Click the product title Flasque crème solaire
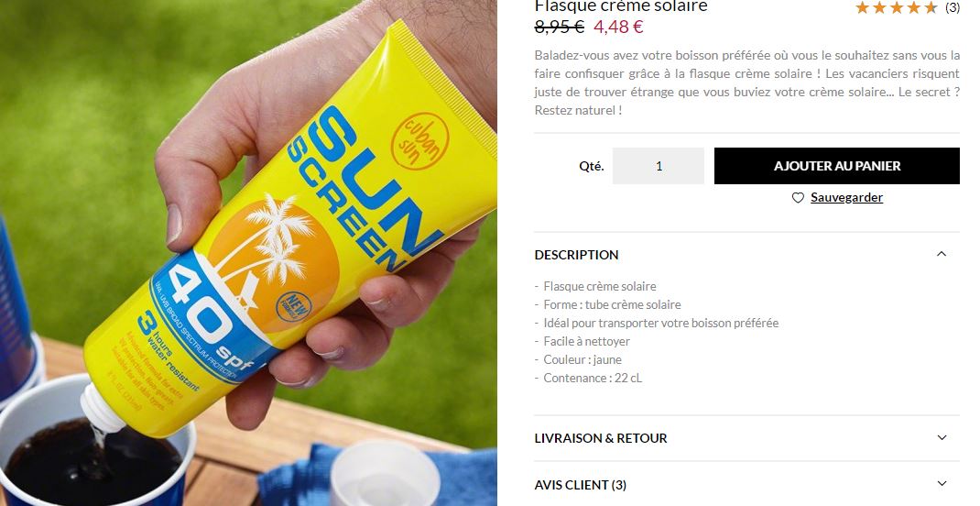Screen dimensions: 980x506 pyautogui.click(x=621, y=6)
